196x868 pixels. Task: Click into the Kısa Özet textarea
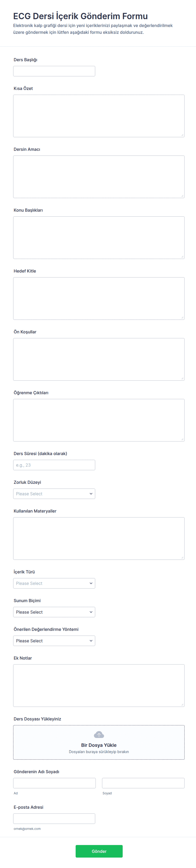point(99,116)
